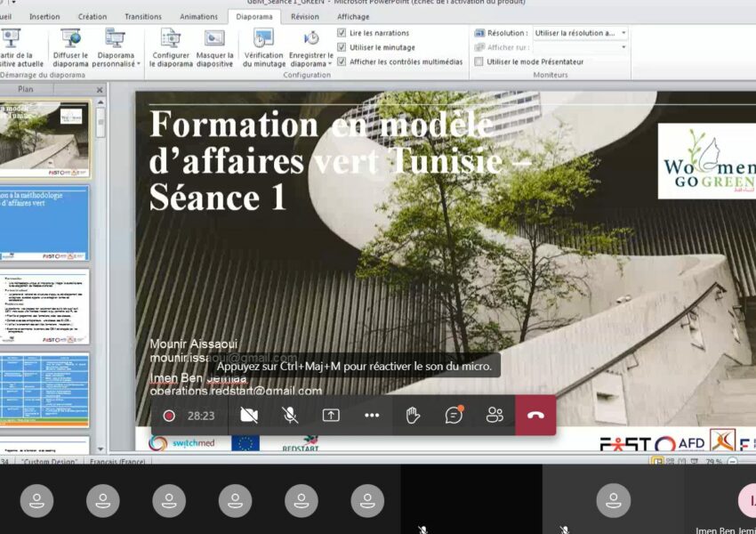Switch to reading view
The image size is (756, 534).
682,462
